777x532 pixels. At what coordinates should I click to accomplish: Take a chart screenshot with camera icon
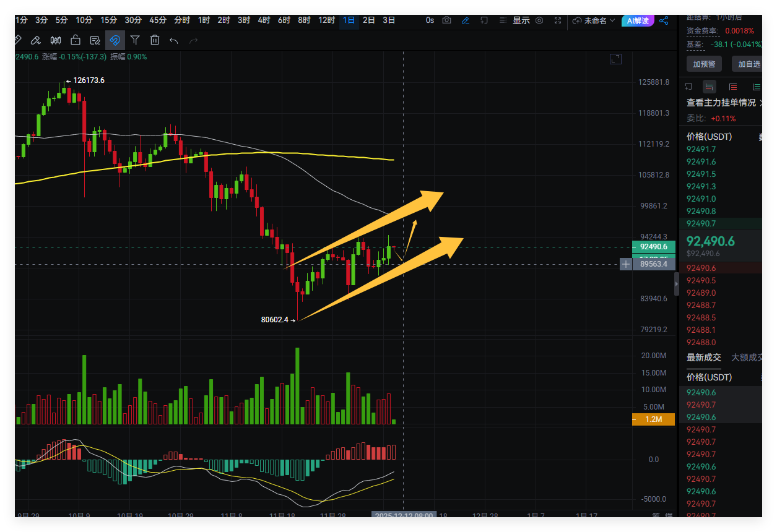click(447, 20)
